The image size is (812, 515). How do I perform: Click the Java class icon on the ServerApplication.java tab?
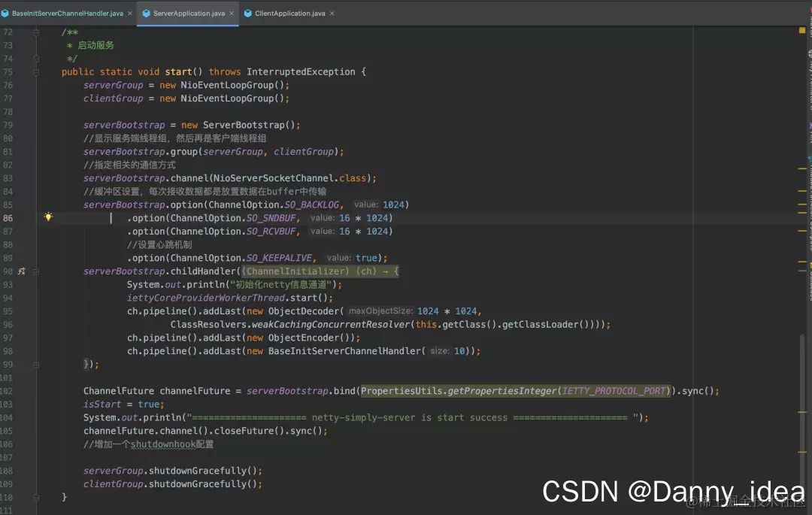[146, 14]
